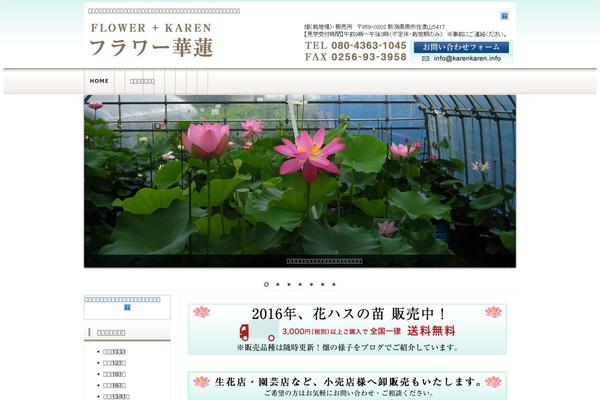This screenshot has width=600, height=400.
Task: Click the small blue question-mark icon in header
Action: coord(504,16)
